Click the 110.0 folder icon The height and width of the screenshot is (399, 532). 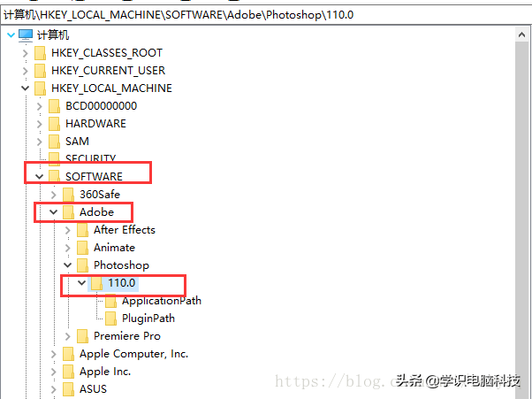point(96,283)
